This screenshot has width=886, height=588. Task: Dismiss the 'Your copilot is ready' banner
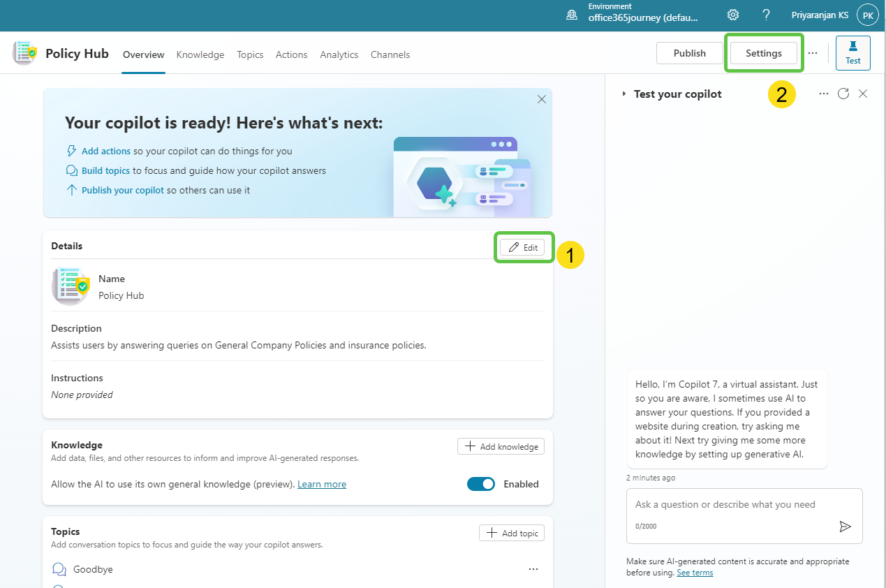click(x=542, y=99)
